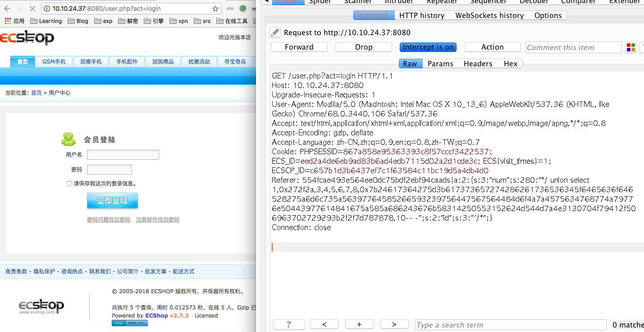
Task: Open 注册邮件找回密码 link
Action: [158, 220]
